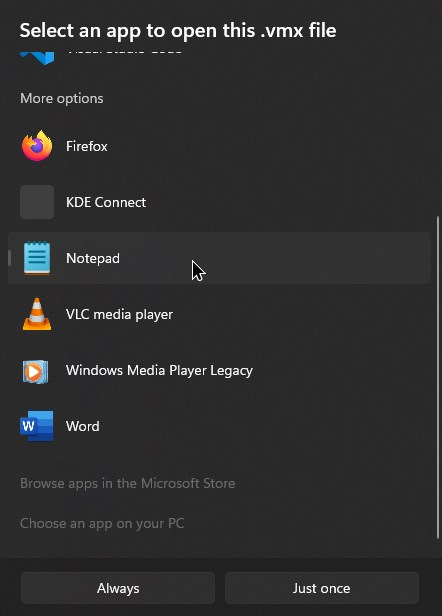This screenshot has width=442, height=616.
Task: Select the Windows Media Player Legacy label
Action: point(159,370)
